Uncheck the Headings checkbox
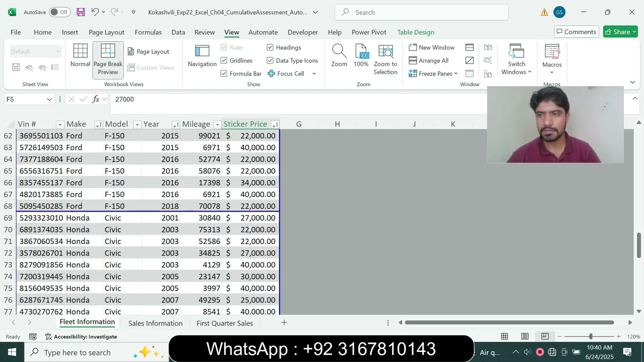The height and width of the screenshot is (362, 644). [270, 47]
